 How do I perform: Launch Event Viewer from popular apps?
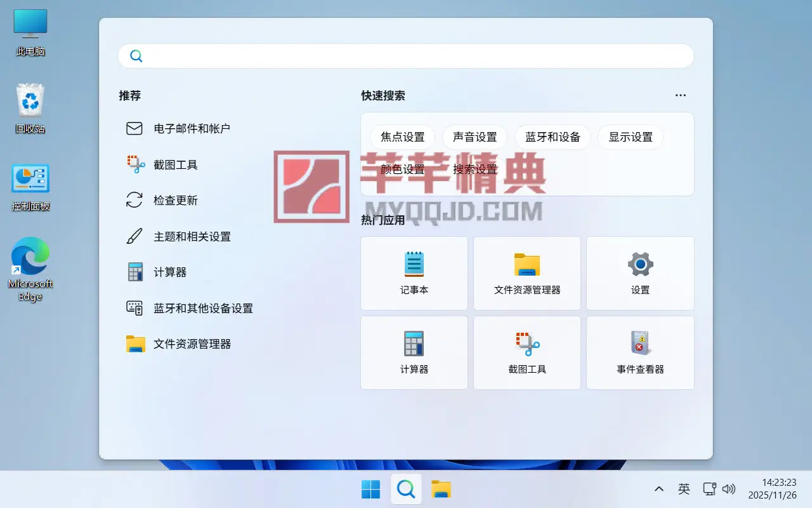click(640, 352)
